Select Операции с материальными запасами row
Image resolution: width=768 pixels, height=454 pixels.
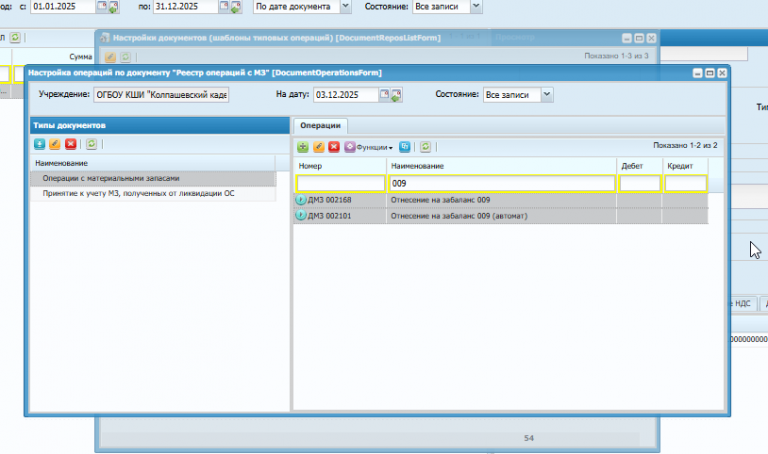pos(153,178)
